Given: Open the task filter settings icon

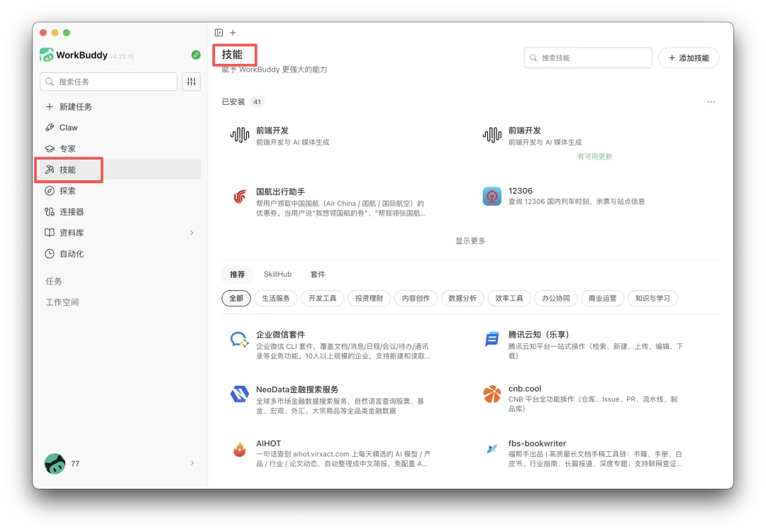Looking at the screenshot, I should click(x=191, y=82).
